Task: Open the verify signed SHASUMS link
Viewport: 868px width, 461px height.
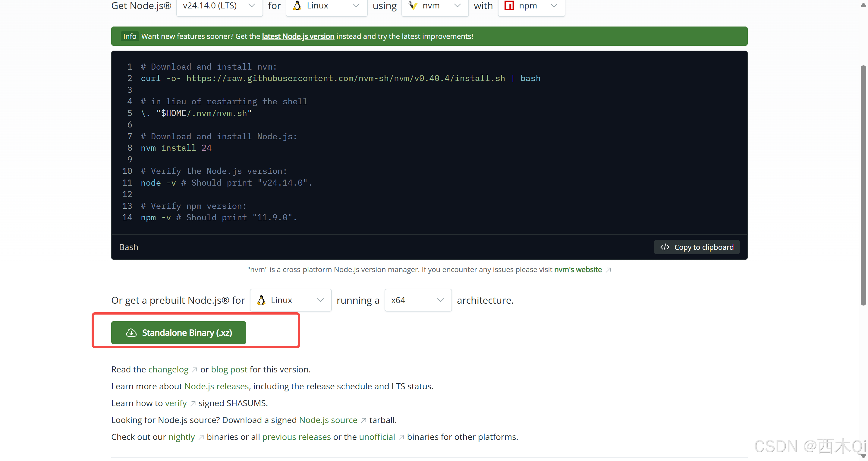Action: (x=175, y=403)
